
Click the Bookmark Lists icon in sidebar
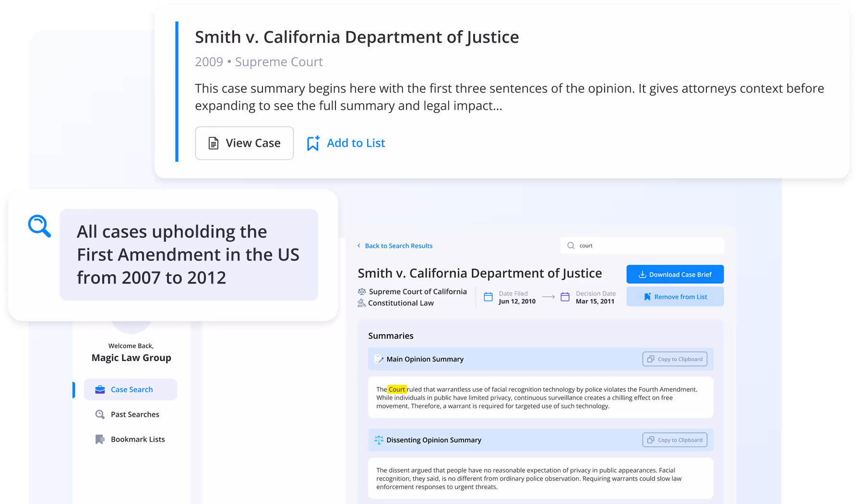pyautogui.click(x=99, y=439)
